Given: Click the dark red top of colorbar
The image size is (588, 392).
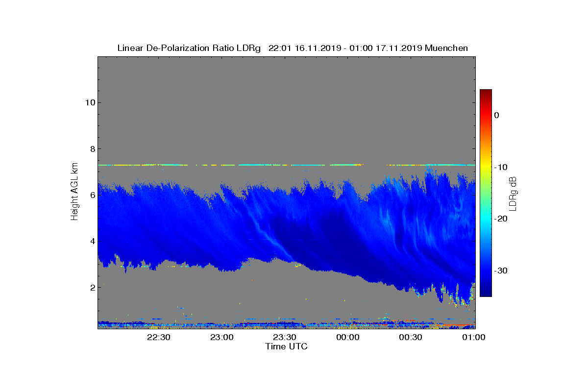Looking at the screenshot, I should (486, 92).
